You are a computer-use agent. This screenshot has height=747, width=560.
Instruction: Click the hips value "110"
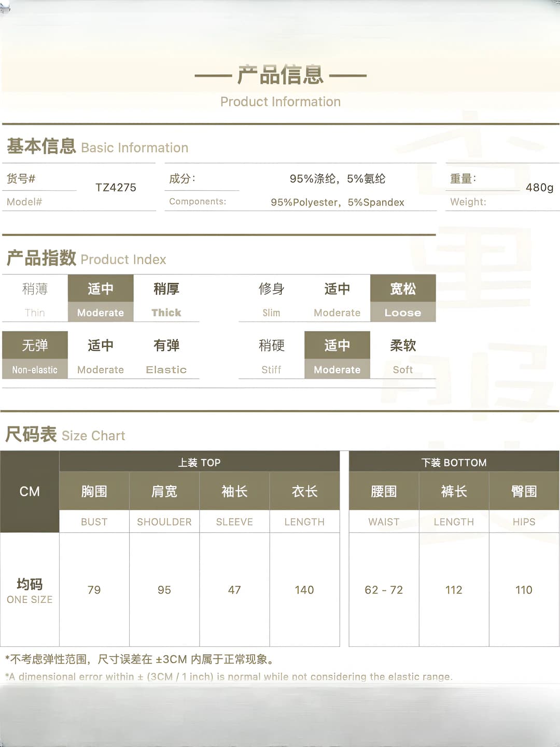pyautogui.click(x=524, y=590)
